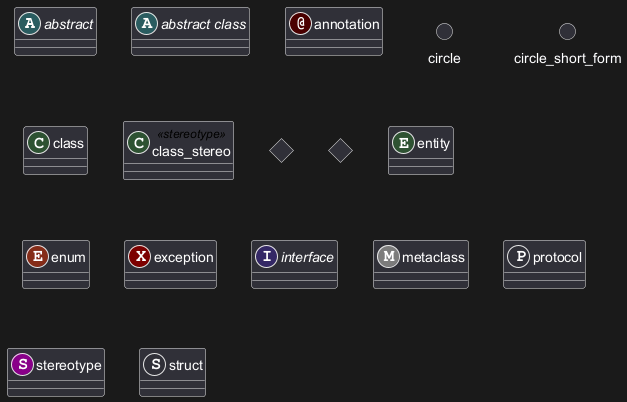The image size is (627, 402).
Task: Click the right diamond shape
Action: (x=340, y=151)
